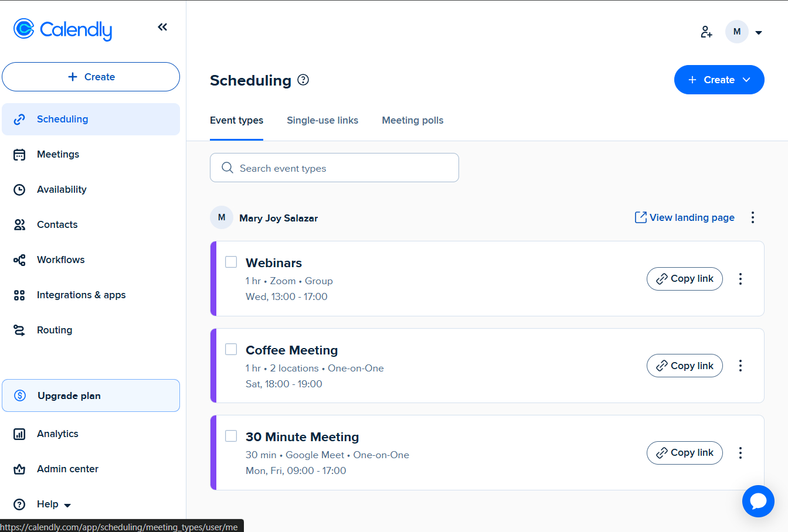Image resolution: width=788 pixels, height=532 pixels.
Task: Click the Admin center crown icon
Action: [x=19, y=469]
